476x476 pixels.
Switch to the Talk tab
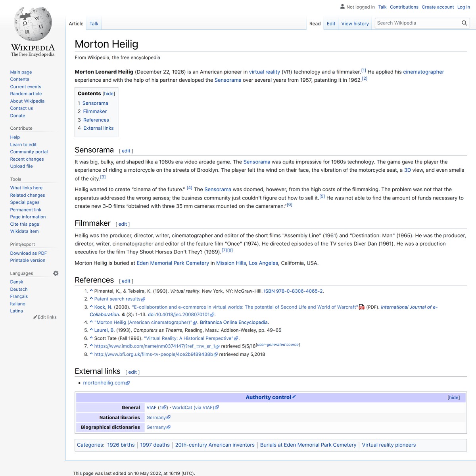pyautogui.click(x=94, y=23)
